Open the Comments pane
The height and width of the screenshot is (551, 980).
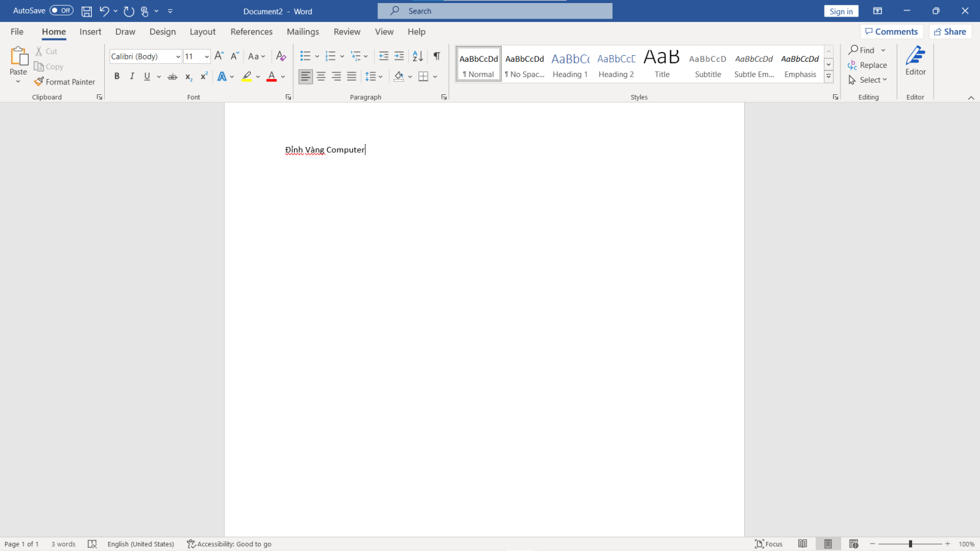point(892,32)
